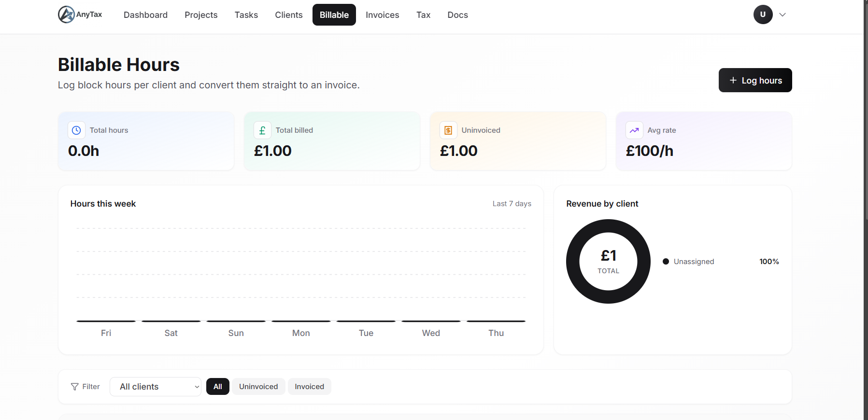Click the 0.0h Total hours value
Image resolution: width=868 pixels, height=420 pixels.
[x=84, y=151]
